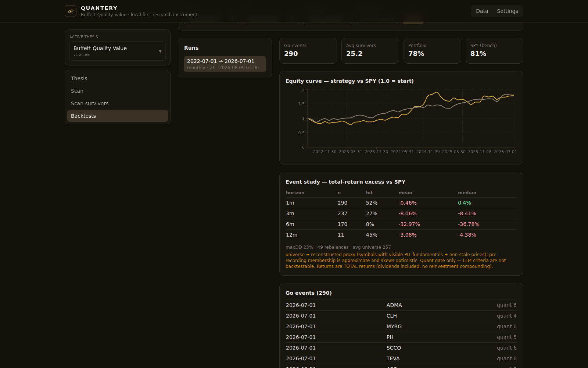Click the CLH go event row
Image resolution: width=588 pixels, height=368 pixels.
pyautogui.click(x=401, y=316)
